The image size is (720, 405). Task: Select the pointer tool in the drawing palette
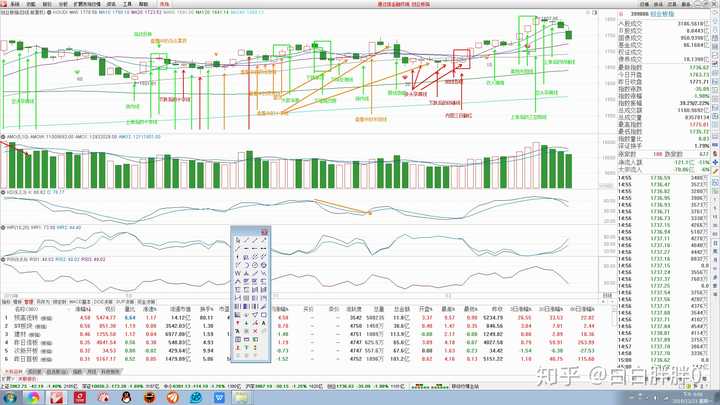point(237,240)
